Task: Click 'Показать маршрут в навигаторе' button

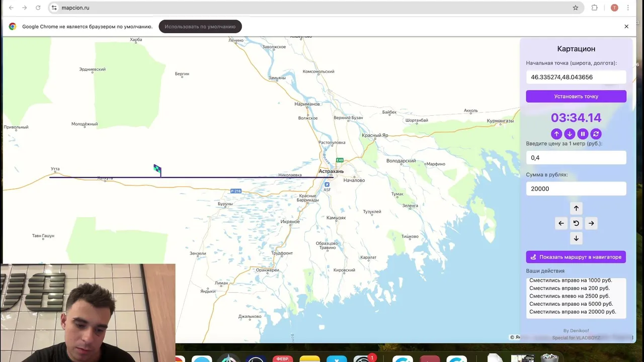Action: (x=576, y=257)
